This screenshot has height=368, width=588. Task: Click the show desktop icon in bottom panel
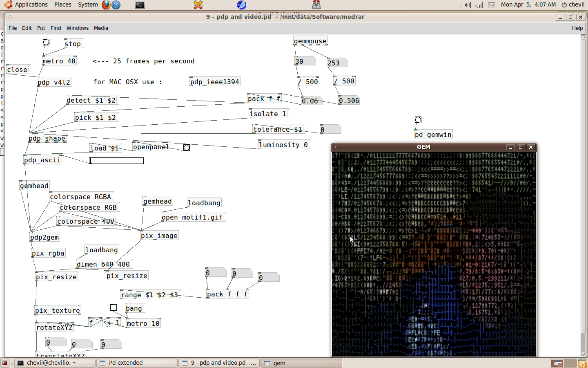5,363
